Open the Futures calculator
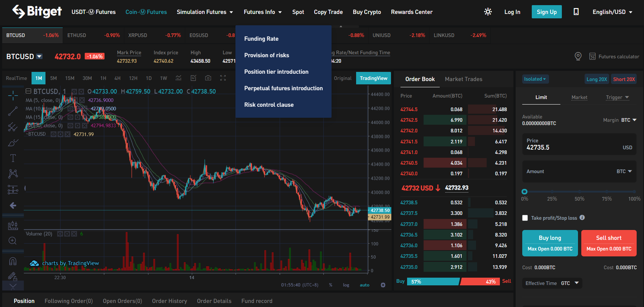644x307 pixels. tap(614, 56)
